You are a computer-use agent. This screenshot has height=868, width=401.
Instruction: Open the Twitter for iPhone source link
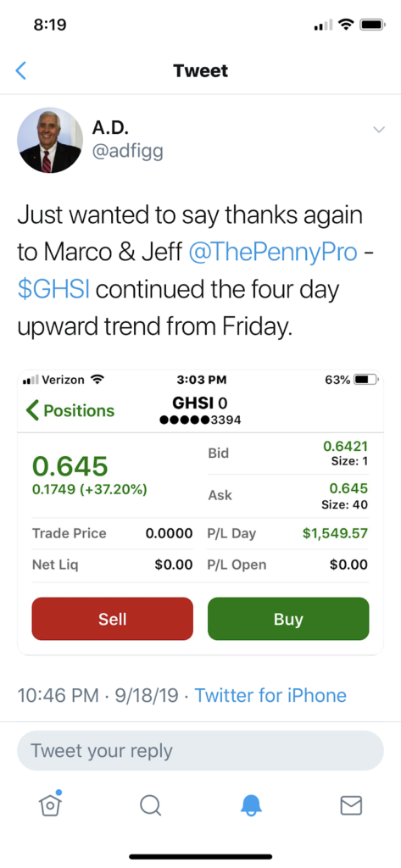point(270,695)
